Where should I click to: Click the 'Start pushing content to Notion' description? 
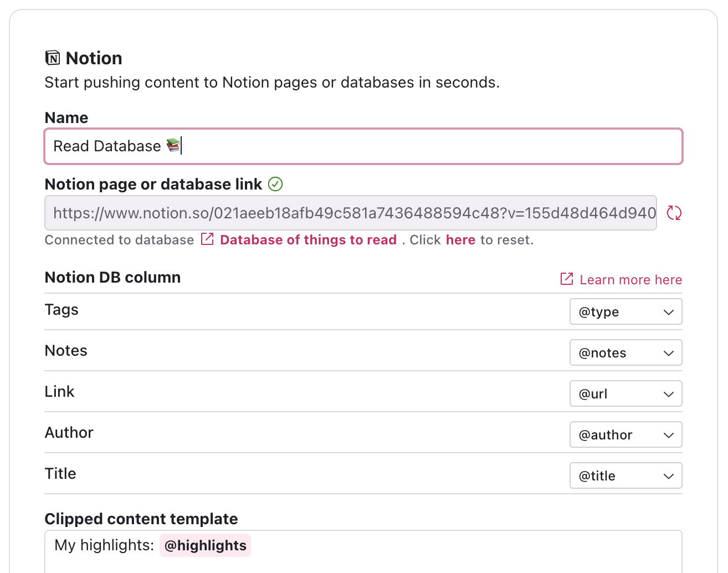272,83
